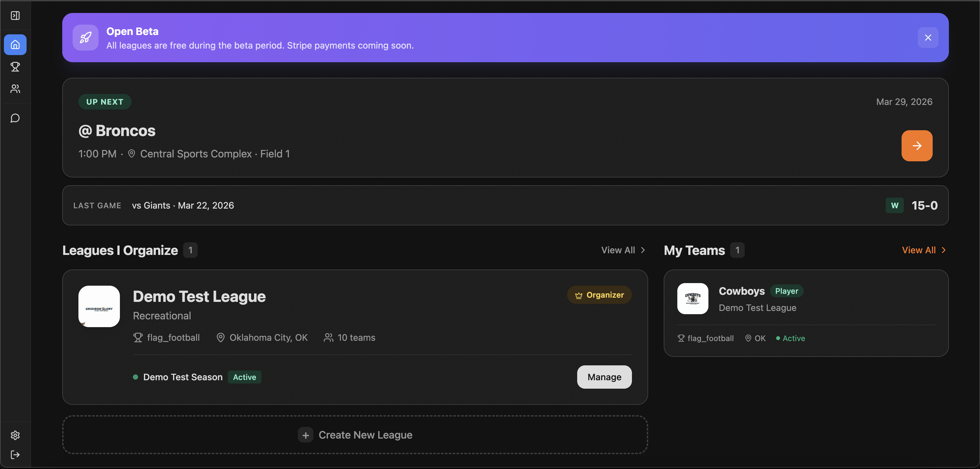The image size is (980, 469).
Task: Click the Organizer badge
Action: [x=599, y=295]
